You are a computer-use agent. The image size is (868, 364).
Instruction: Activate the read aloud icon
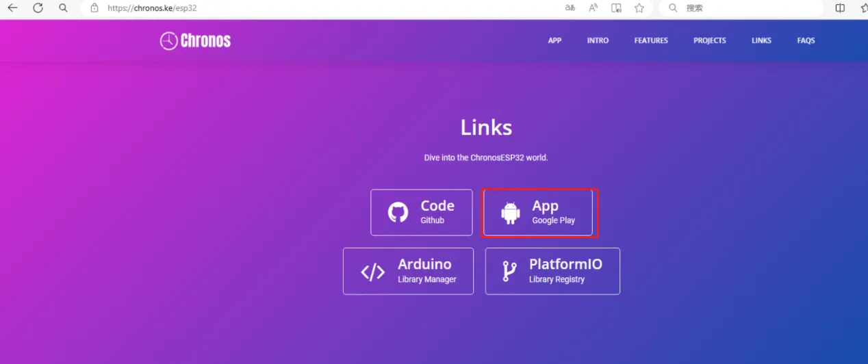coord(593,8)
